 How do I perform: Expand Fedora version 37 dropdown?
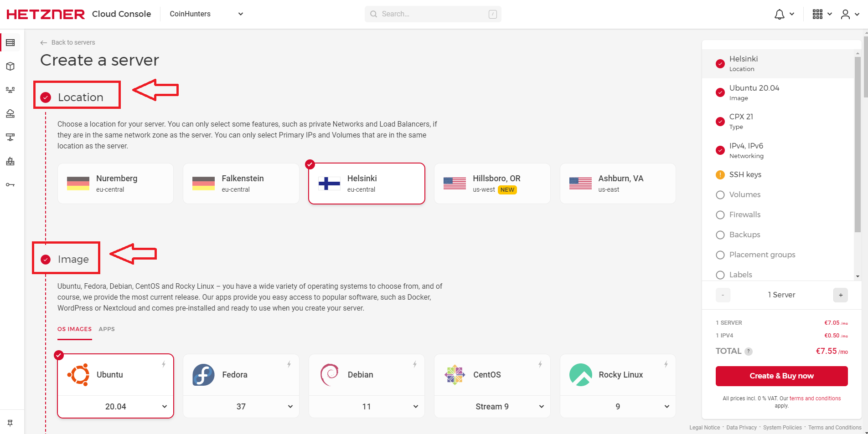241,407
